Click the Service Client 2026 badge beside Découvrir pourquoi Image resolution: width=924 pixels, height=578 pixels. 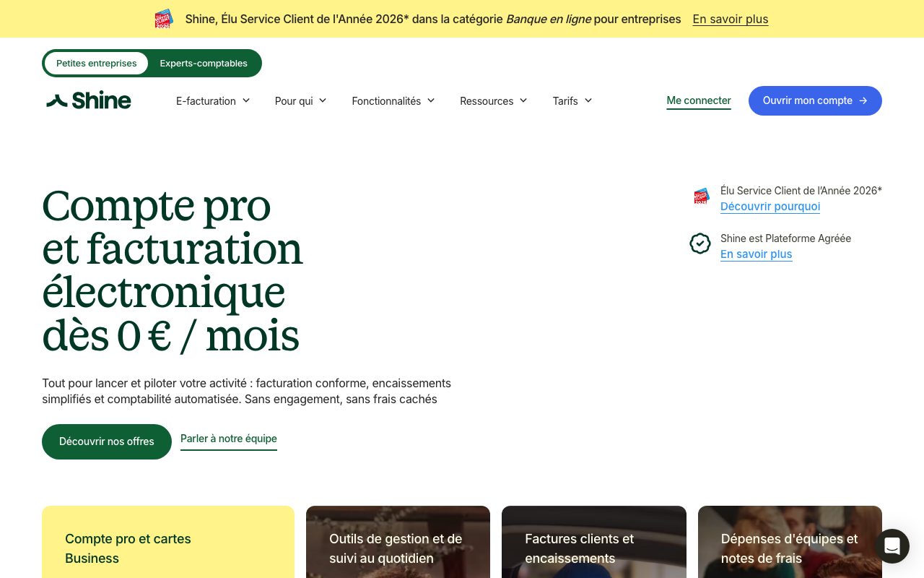click(702, 196)
